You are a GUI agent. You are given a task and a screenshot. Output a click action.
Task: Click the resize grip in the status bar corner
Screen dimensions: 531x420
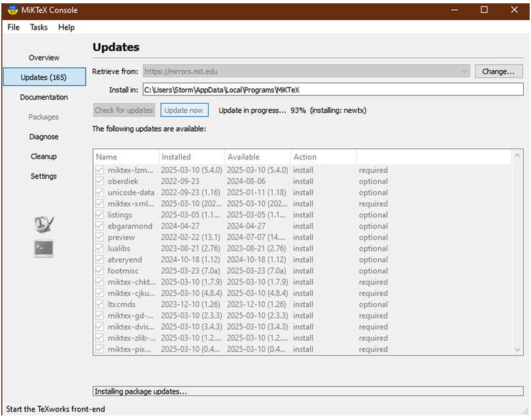click(x=525, y=411)
